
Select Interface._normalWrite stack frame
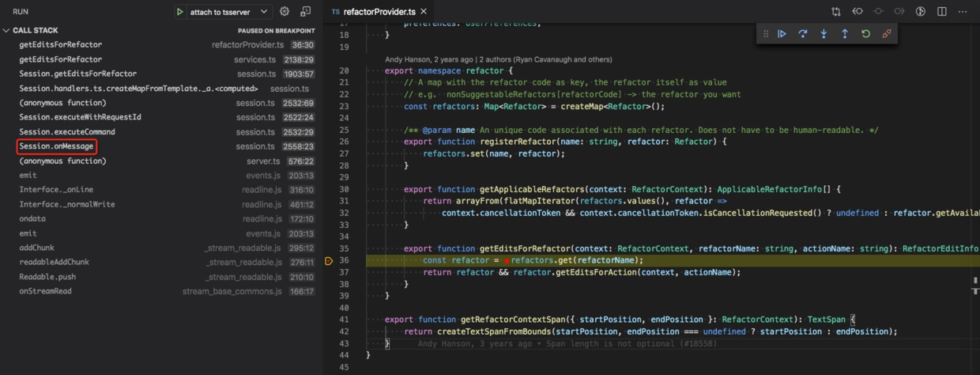[161, 204]
